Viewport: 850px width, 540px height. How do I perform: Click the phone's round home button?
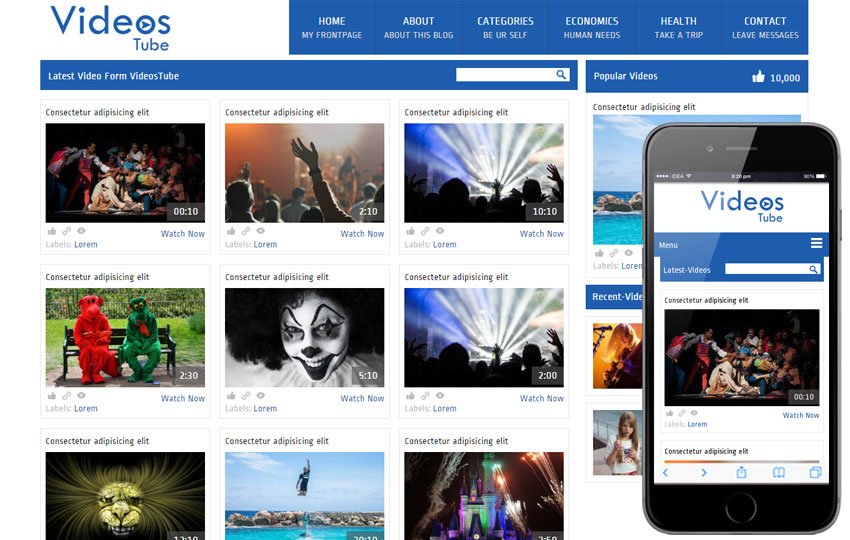pos(740,507)
